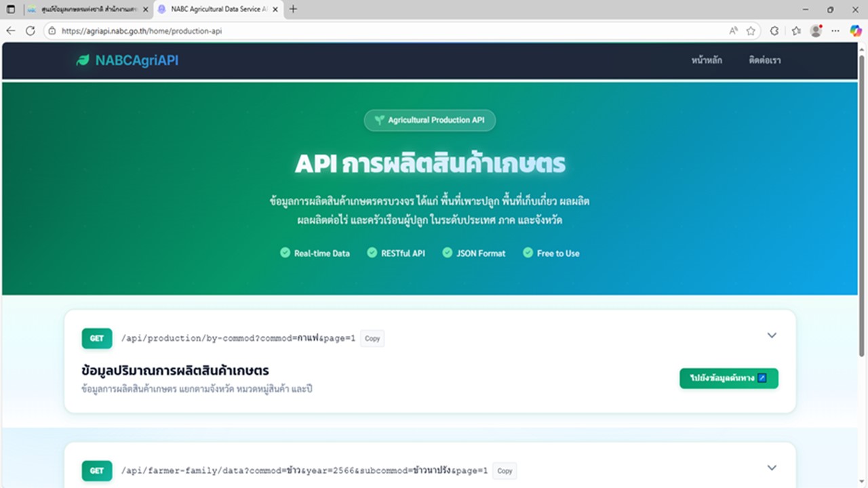Click the Tab actions icon top-left
This screenshot has width=868, height=488.
(10, 9)
